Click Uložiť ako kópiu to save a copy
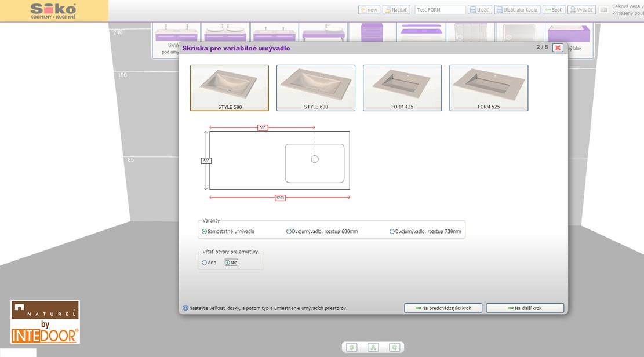 [x=517, y=10]
